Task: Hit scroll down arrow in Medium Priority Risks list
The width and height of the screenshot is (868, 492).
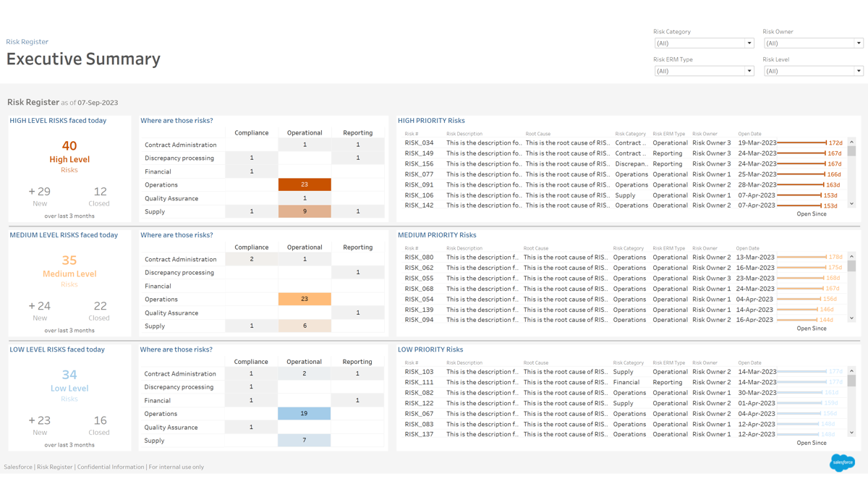Action: [851, 318]
